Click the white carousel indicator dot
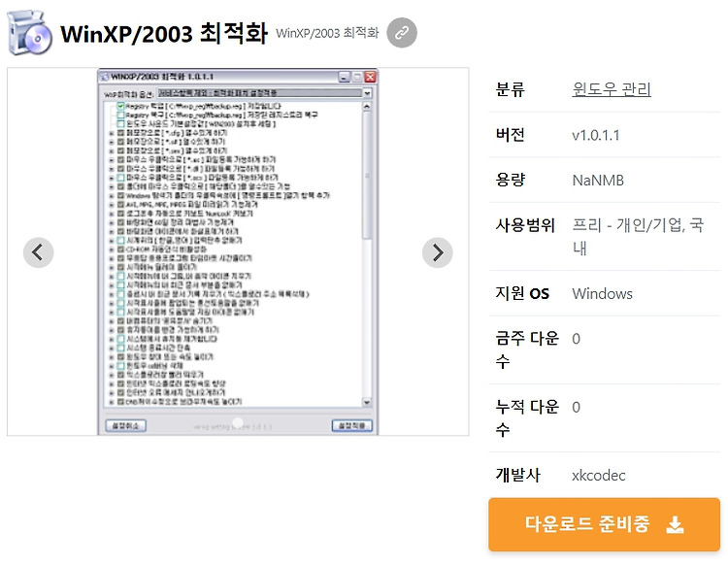Image resolution: width=728 pixels, height=565 pixels. pos(238,422)
